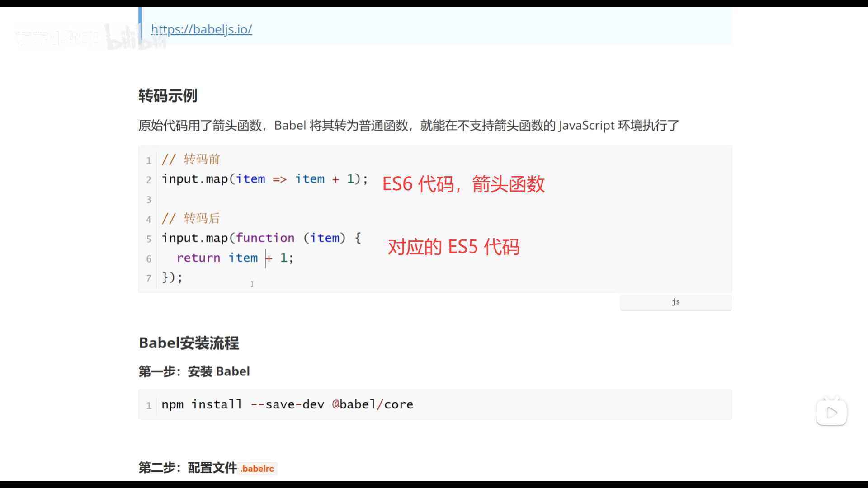
Task: Click the 'input.map(function (item) {' line
Action: [x=261, y=238]
